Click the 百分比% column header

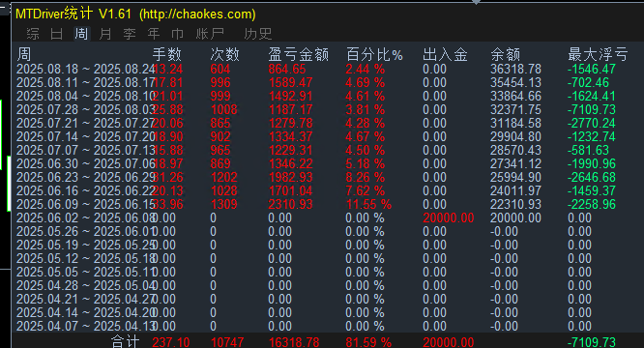pos(374,54)
